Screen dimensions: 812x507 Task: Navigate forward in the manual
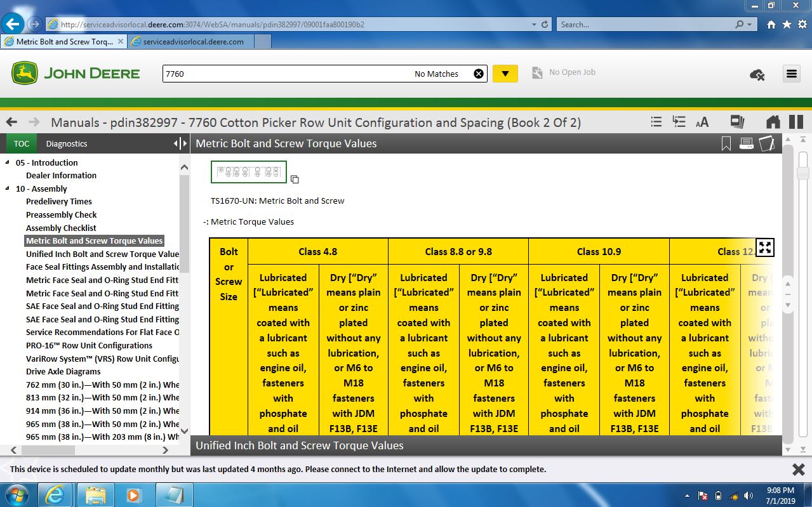pyautogui.click(x=34, y=122)
